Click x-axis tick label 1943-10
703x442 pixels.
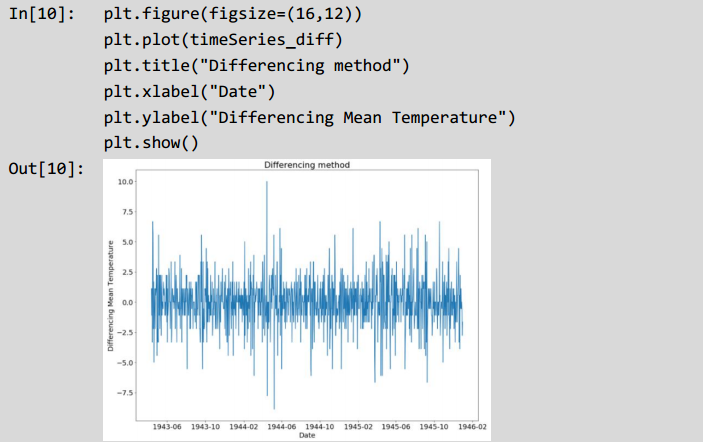(205, 427)
